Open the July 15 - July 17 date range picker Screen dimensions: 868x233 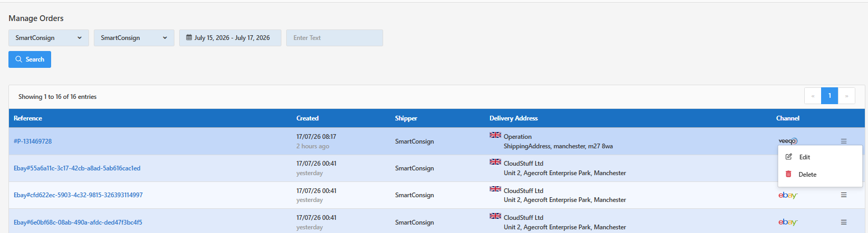coord(230,38)
